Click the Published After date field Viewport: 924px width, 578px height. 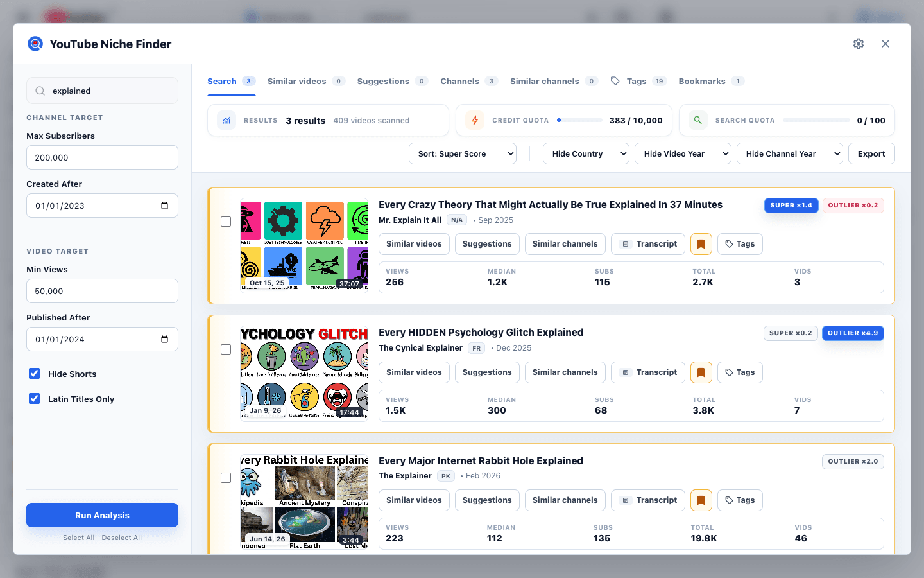pyautogui.click(x=102, y=339)
